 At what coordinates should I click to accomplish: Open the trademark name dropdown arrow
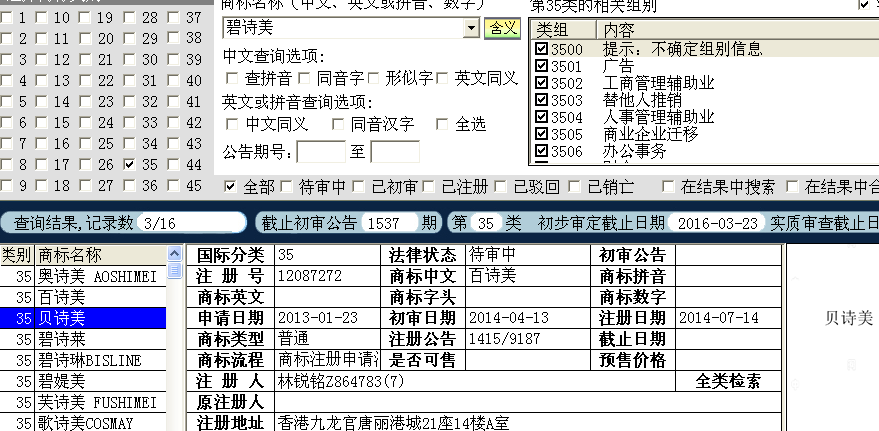[471, 28]
